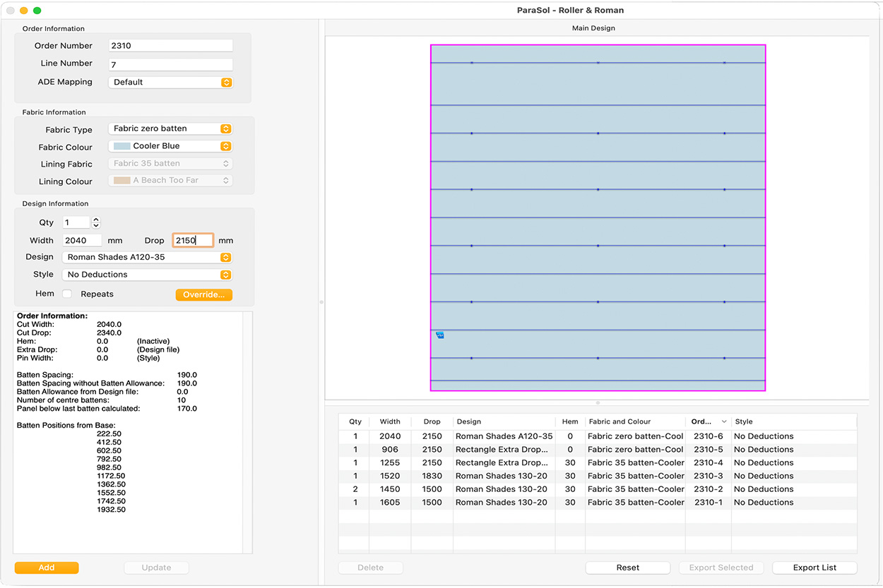Click the small blue label icon in design preview
The image size is (883, 588).
click(x=440, y=335)
